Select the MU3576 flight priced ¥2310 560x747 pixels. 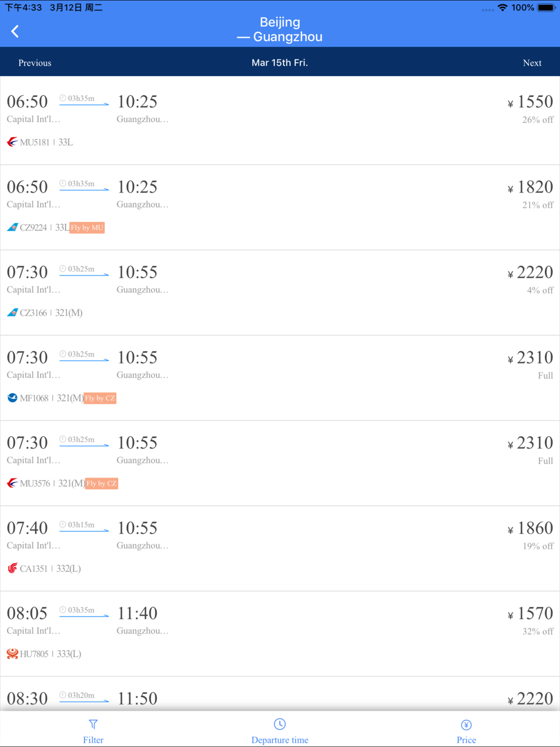click(x=280, y=463)
